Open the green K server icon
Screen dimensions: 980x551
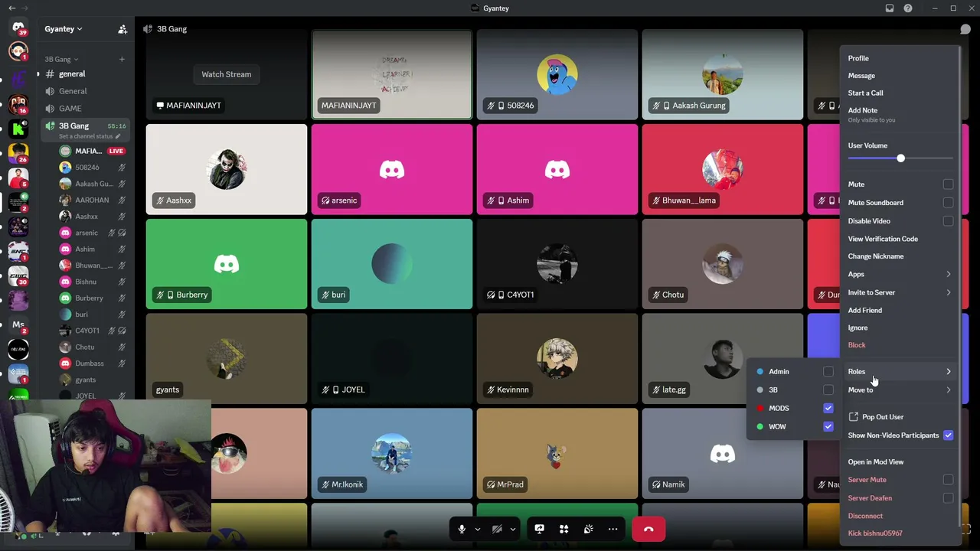coord(18,129)
